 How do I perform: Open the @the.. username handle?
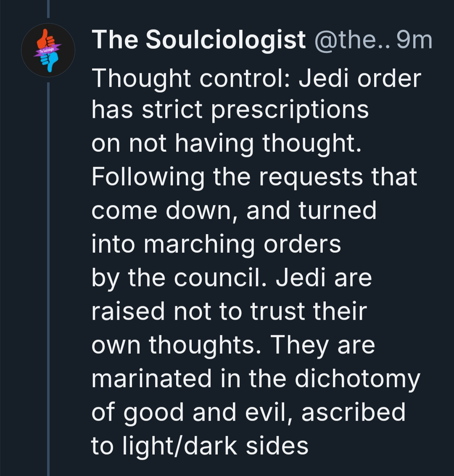point(352,40)
